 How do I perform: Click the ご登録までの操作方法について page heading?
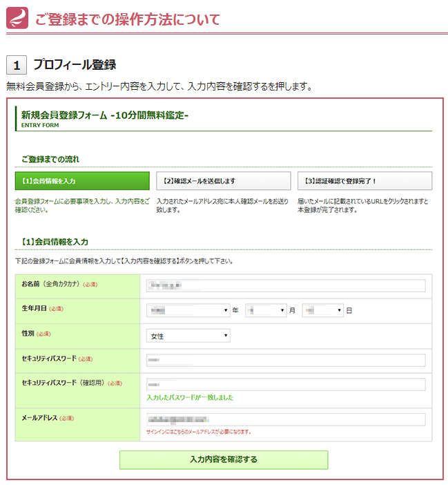coord(128,19)
